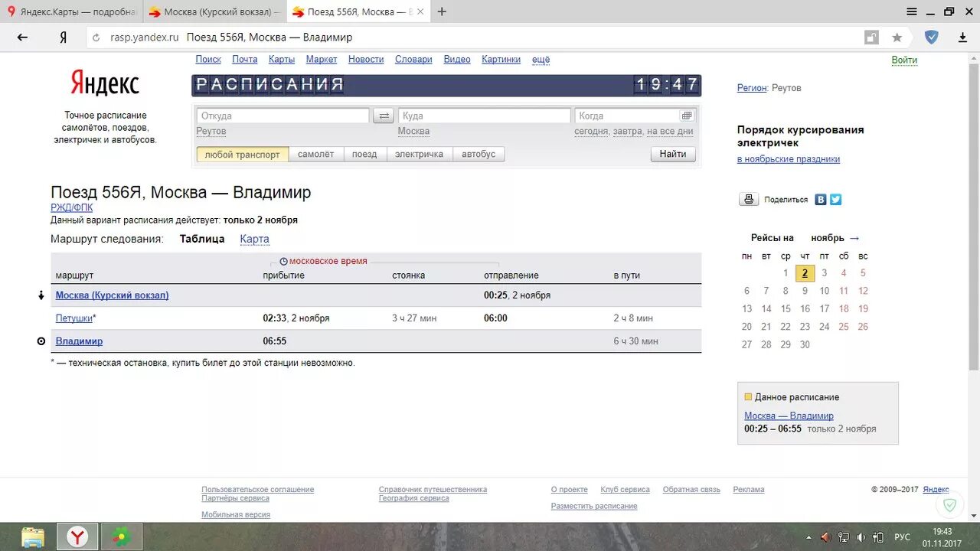
Task: Open 'Почта' in top navigation
Action: pyautogui.click(x=245, y=60)
